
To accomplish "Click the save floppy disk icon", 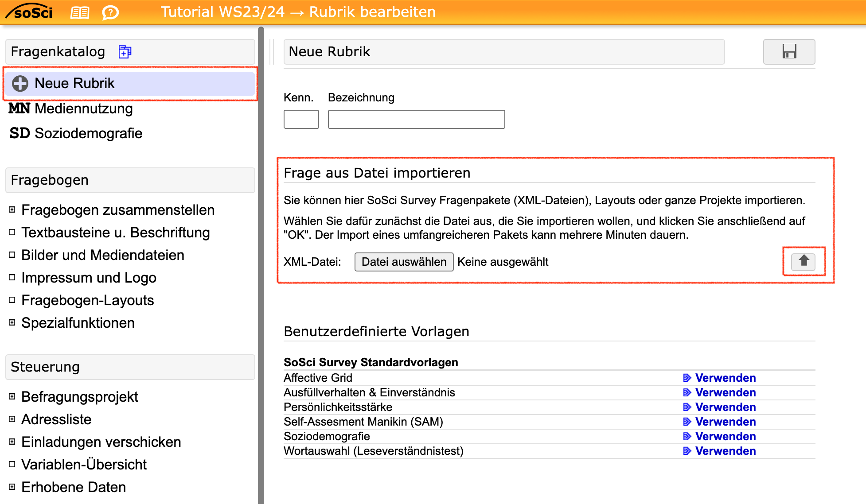I will click(789, 52).
